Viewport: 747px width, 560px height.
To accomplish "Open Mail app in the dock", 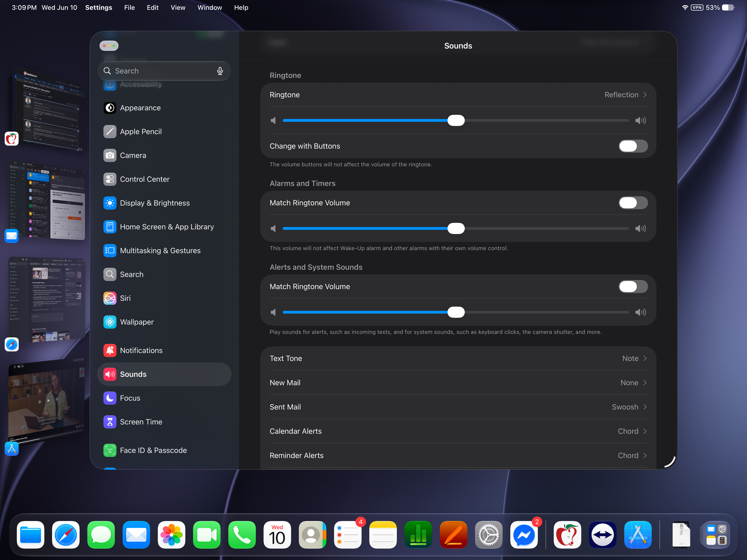I will click(136, 535).
